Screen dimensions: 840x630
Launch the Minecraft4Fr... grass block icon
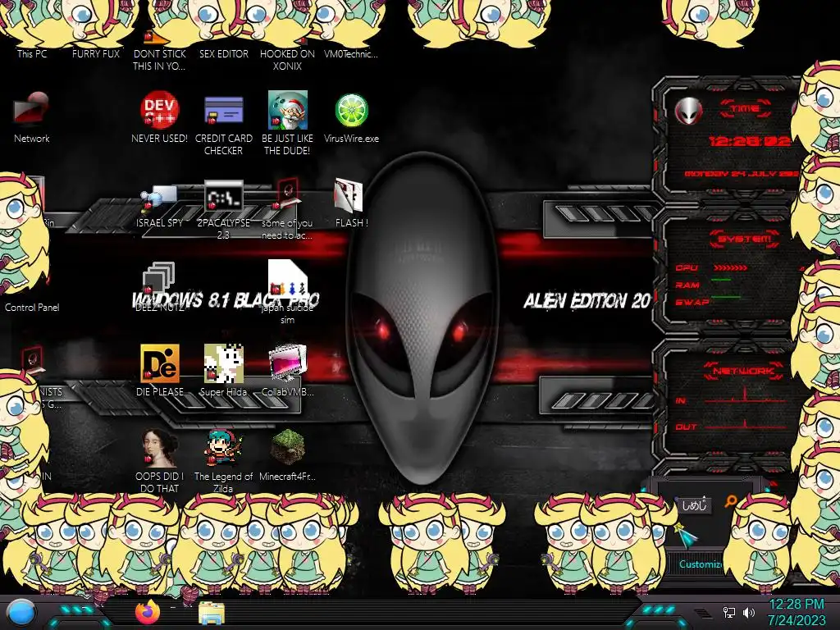288,447
